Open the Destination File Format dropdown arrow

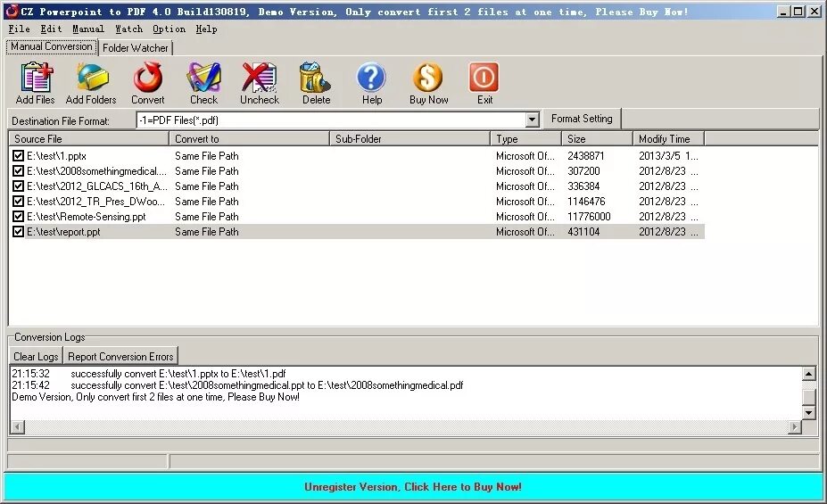(533, 120)
